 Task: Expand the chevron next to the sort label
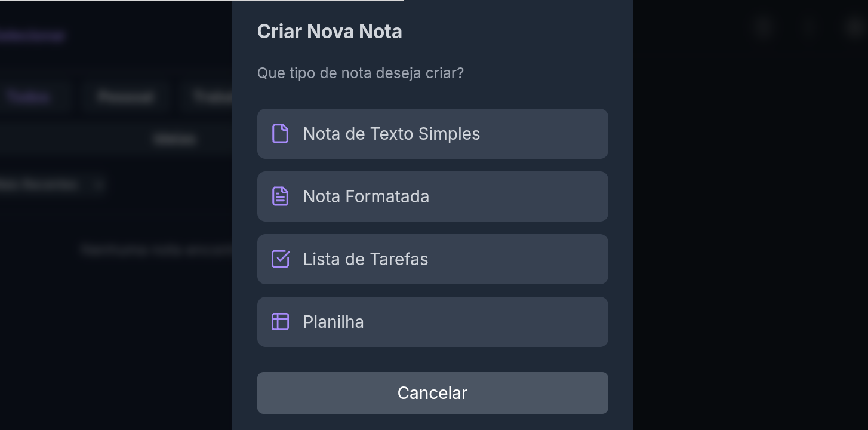click(x=99, y=185)
